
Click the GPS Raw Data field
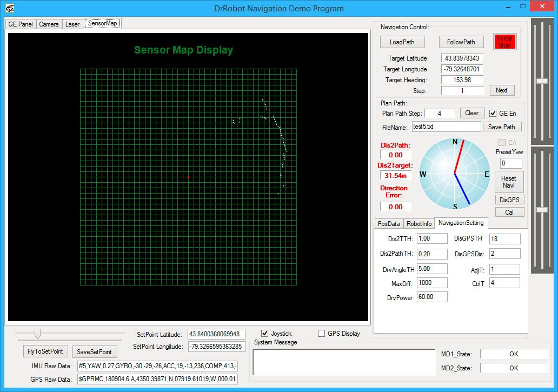click(158, 379)
